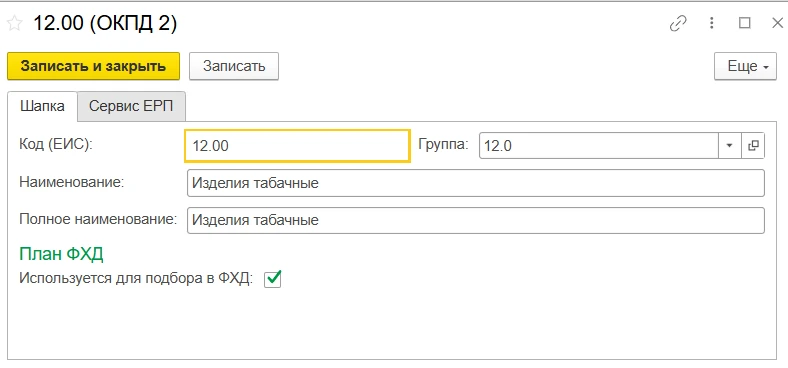Click the Полное наименование: label

pos(98,219)
